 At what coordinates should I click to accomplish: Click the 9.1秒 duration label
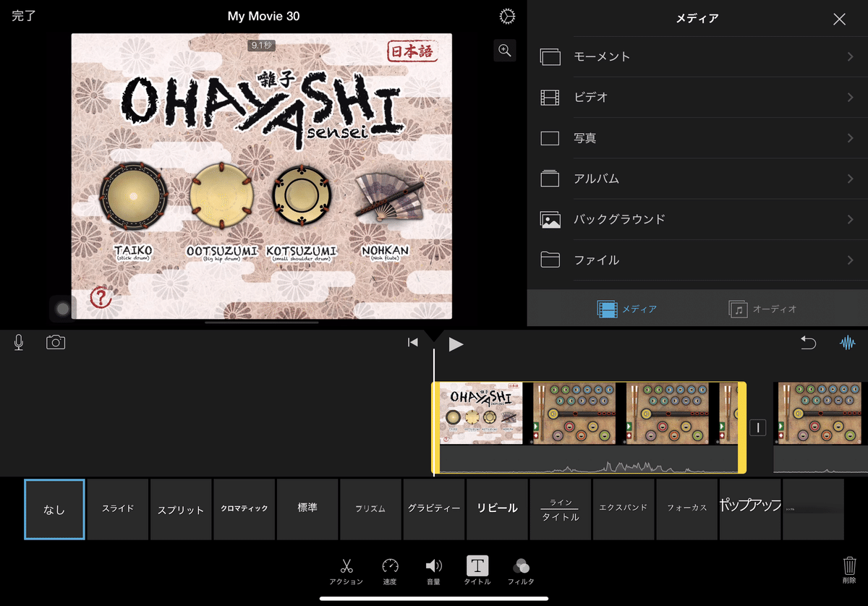coord(261,45)
